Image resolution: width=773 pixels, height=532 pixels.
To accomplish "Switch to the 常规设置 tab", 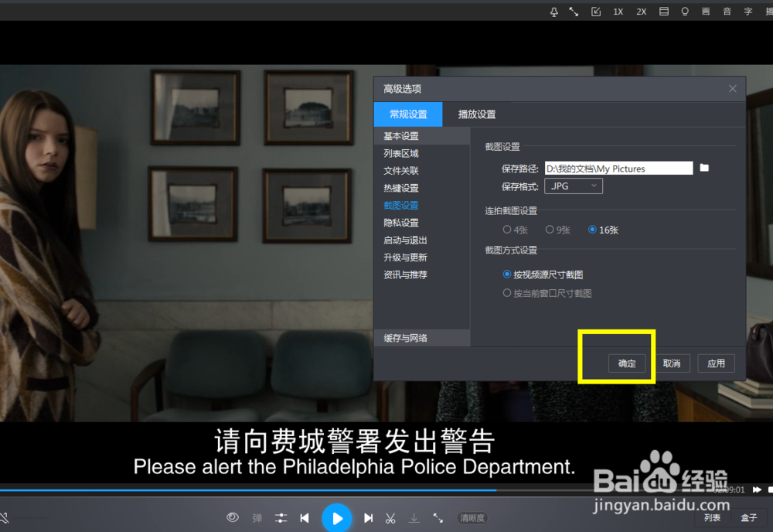I will (x=408, y=114).
